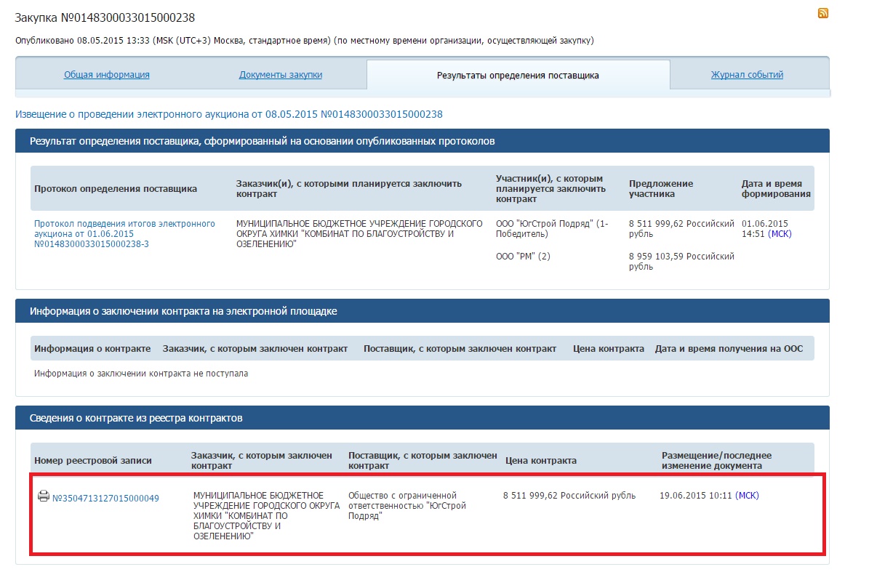Viewport: 885px width, 588px height.
Task: Select the title Закупка №0148300033015000238
Action: click(x=105, y=17)
